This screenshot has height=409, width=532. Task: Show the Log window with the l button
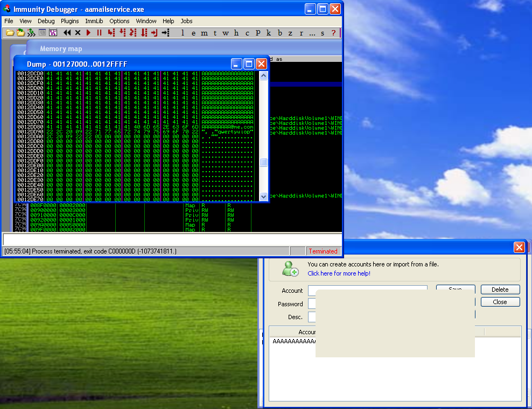(183, 33)
